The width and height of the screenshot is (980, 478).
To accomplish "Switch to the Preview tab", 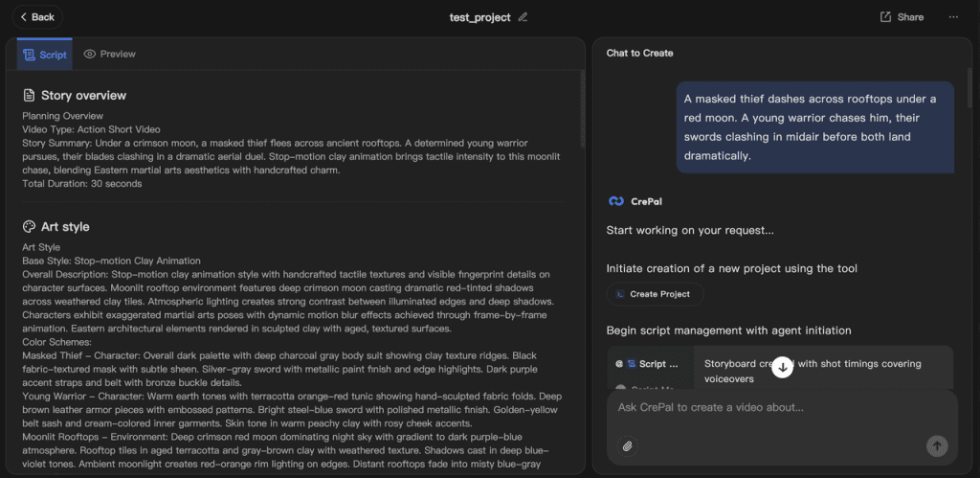I will [x=109, y=55].
